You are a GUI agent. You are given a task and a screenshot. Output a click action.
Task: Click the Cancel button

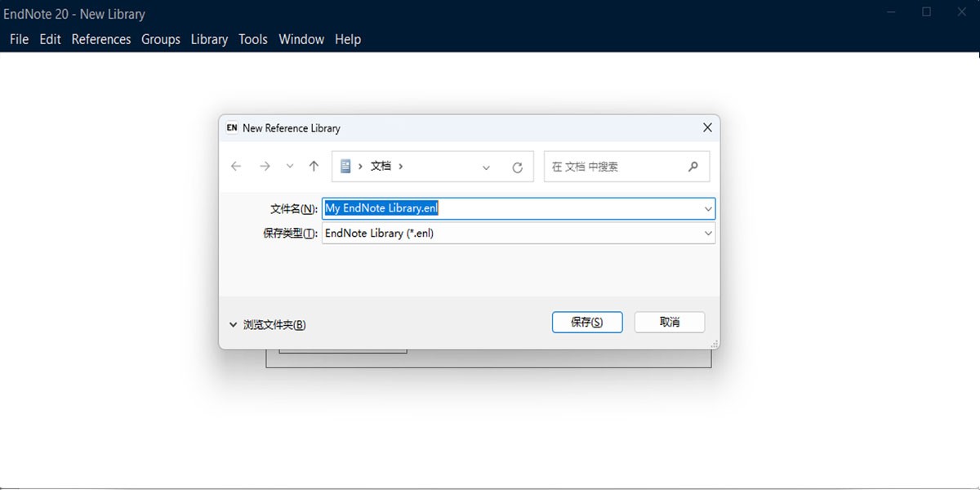tap(670, 322)
